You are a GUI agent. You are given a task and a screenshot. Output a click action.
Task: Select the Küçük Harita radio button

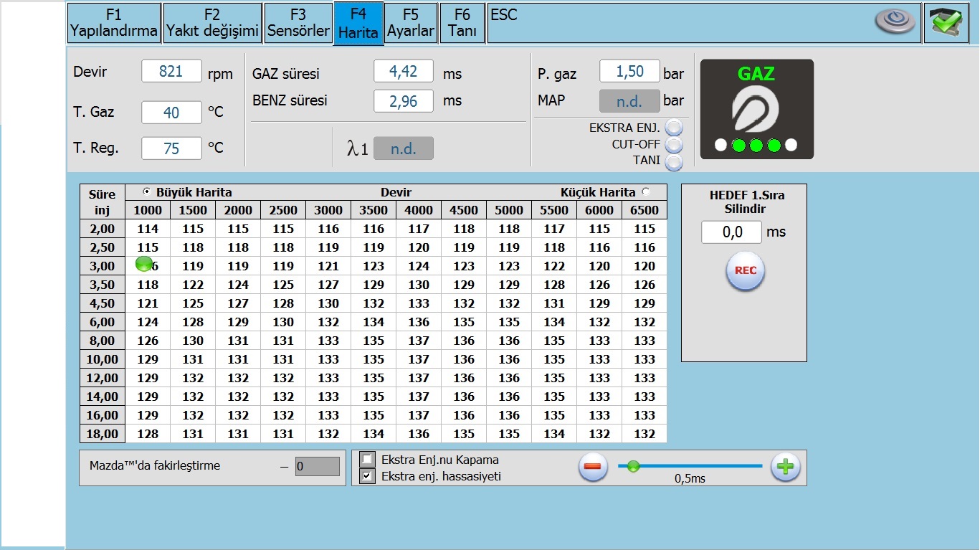tap(647, 191)
